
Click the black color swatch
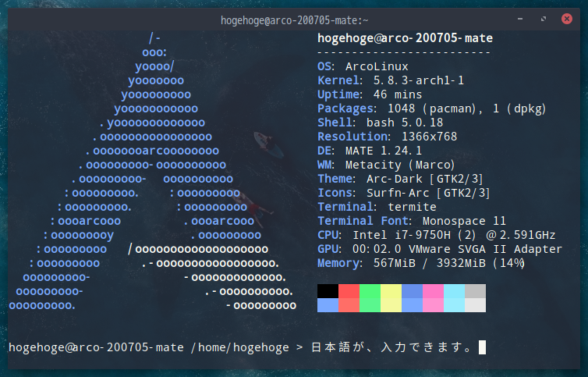coord(328,291)
